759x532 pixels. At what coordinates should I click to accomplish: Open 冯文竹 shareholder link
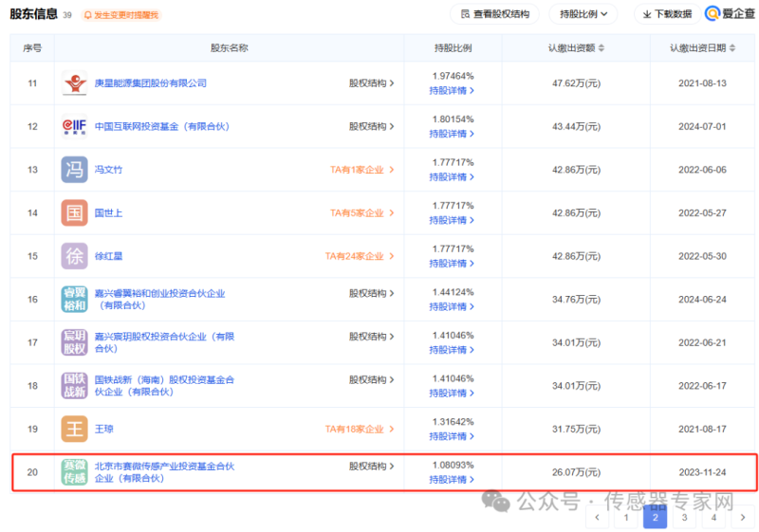[x=108, y=170]
